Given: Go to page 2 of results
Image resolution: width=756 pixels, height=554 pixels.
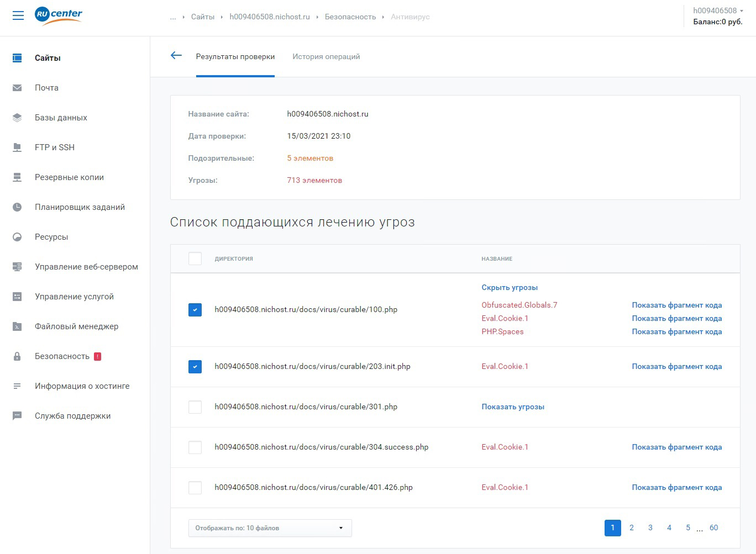Looking at the screenshot, I should 632,528.
